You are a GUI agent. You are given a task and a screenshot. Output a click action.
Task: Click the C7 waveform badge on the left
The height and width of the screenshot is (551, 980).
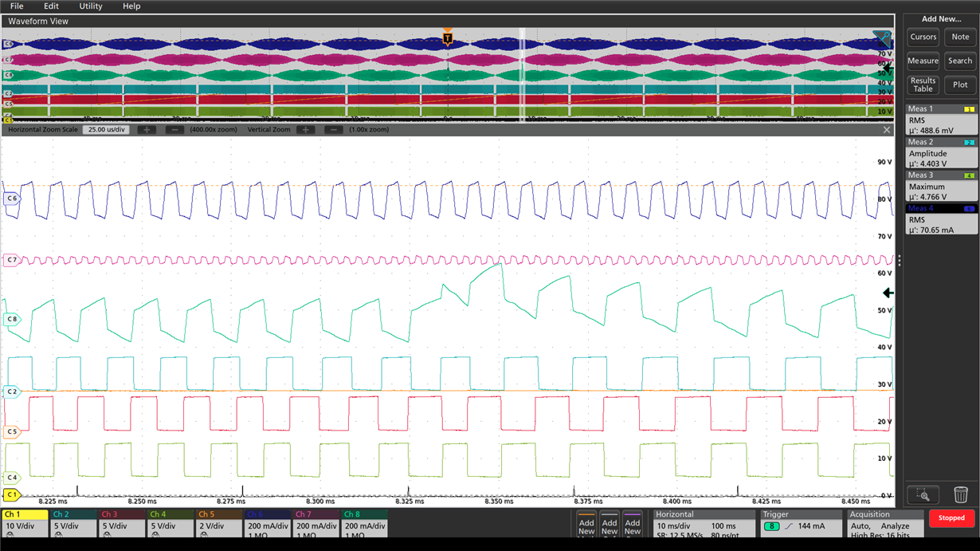point(10,259)
